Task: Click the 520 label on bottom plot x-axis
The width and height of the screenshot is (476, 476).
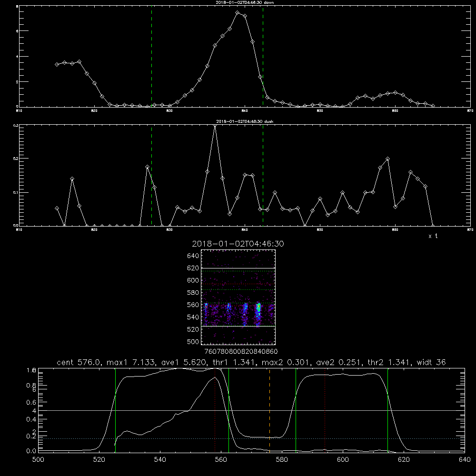Action: pos(99,459)
